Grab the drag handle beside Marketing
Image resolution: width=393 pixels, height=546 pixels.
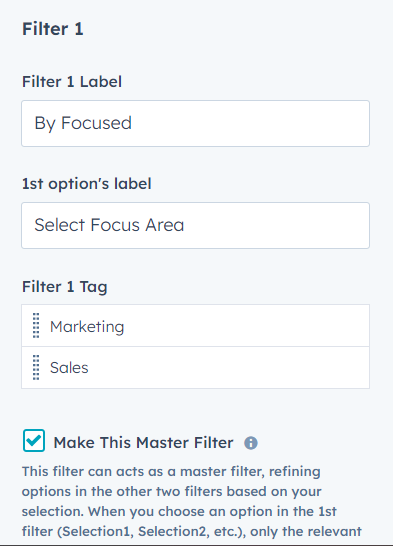36,326
